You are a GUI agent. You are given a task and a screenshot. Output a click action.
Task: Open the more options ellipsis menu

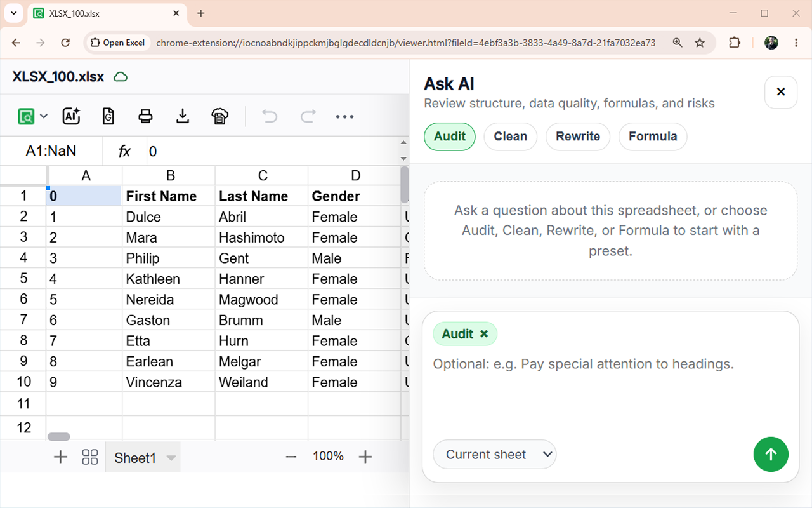[x=344, y=117]
